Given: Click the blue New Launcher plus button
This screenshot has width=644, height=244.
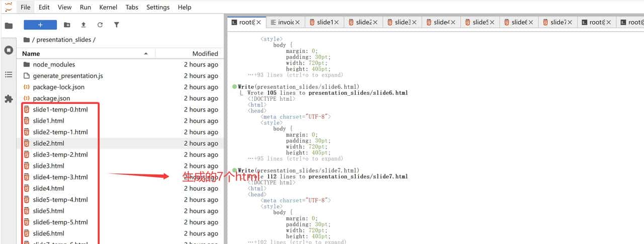Looking at the screenshot, I should point(40,25).
